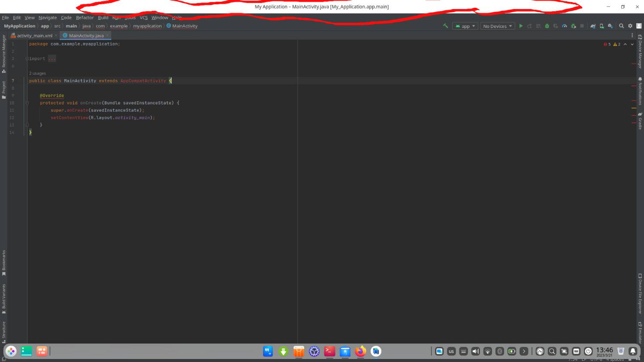
Task: Open the No Devices selector dropdown
Action: 497,26
